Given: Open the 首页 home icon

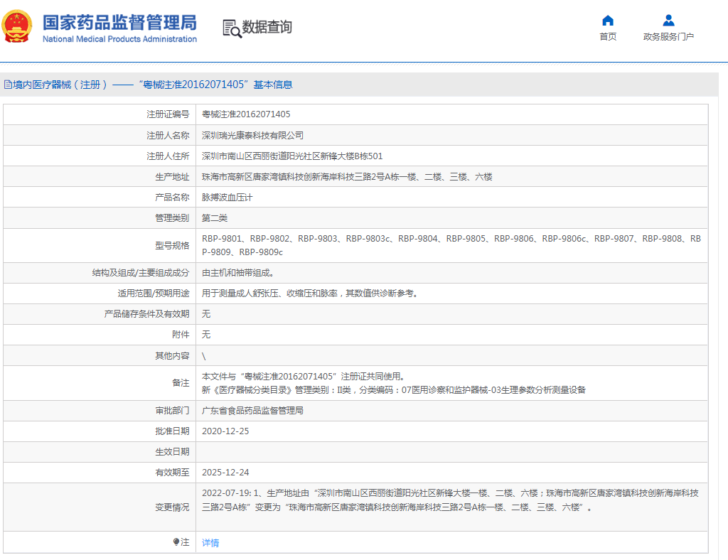Looking at the screenshot, I should pyautogui.click(x=608, y=21).
